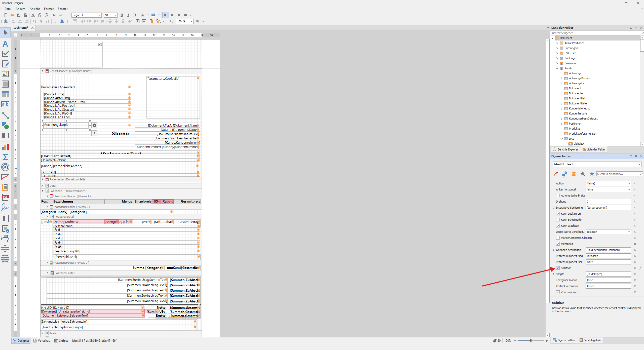Click the Save icon in toolbar
644x350 pixels.
tap(19, 15)
